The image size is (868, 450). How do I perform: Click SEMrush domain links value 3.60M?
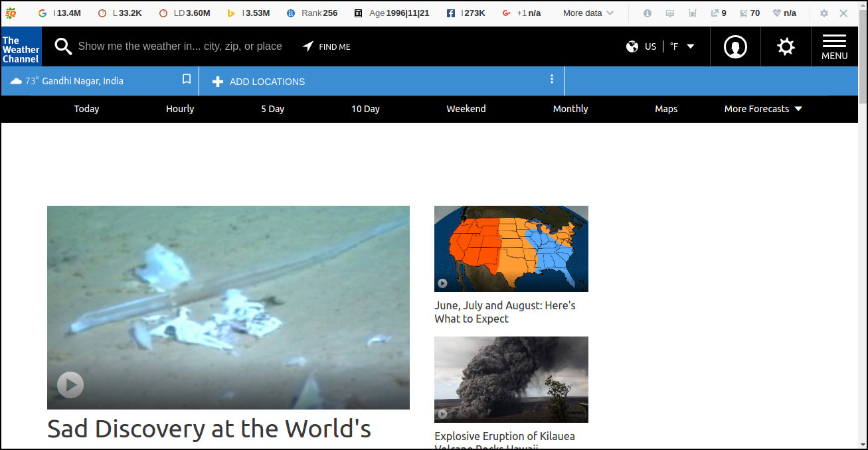pos(185,13)
